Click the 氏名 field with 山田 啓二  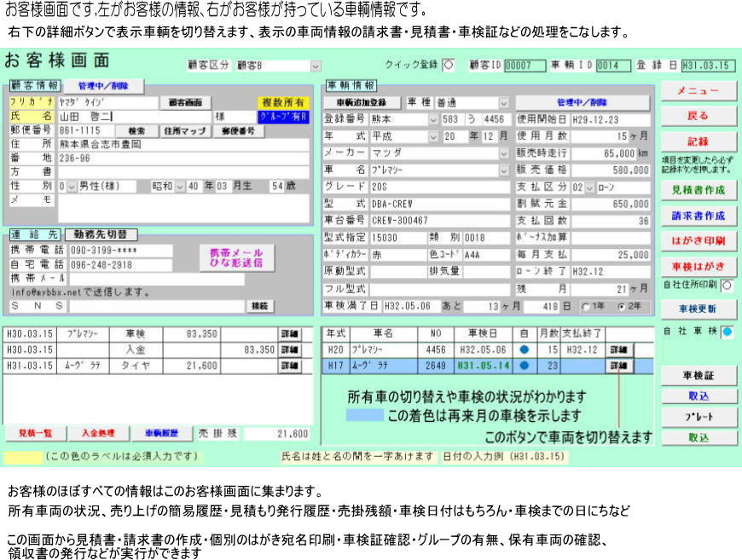point(135,117)
